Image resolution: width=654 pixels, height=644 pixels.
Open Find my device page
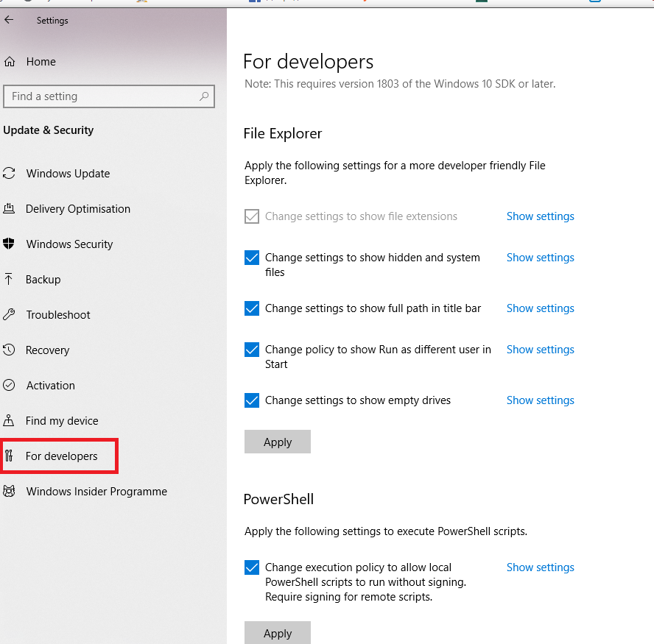pos(62,421)
